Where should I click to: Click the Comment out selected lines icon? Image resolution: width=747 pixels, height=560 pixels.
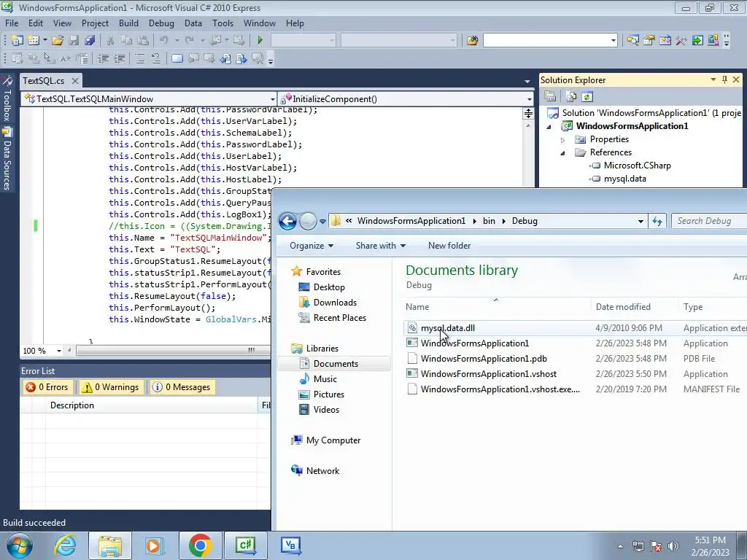tap(139, 58)
